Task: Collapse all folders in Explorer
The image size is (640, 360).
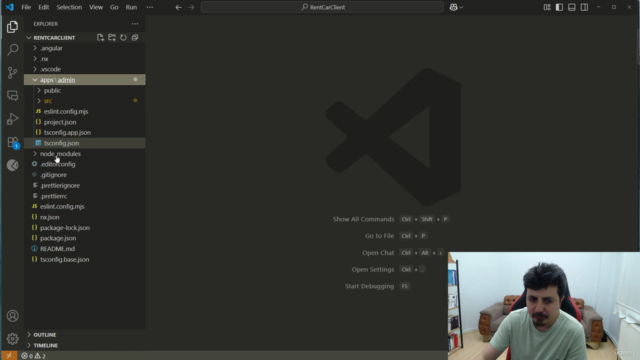Action: [135, 38]
